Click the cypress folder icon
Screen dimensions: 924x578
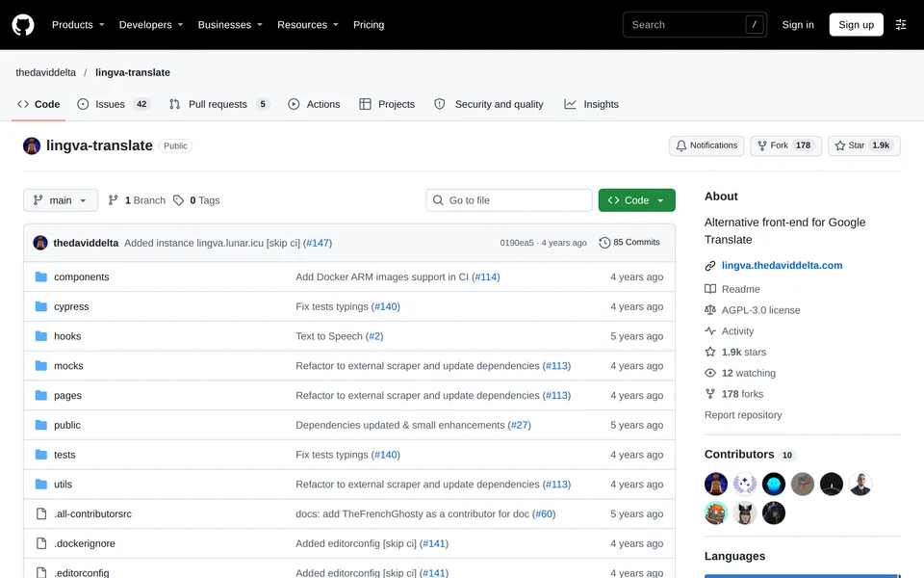tap(40, 306)
